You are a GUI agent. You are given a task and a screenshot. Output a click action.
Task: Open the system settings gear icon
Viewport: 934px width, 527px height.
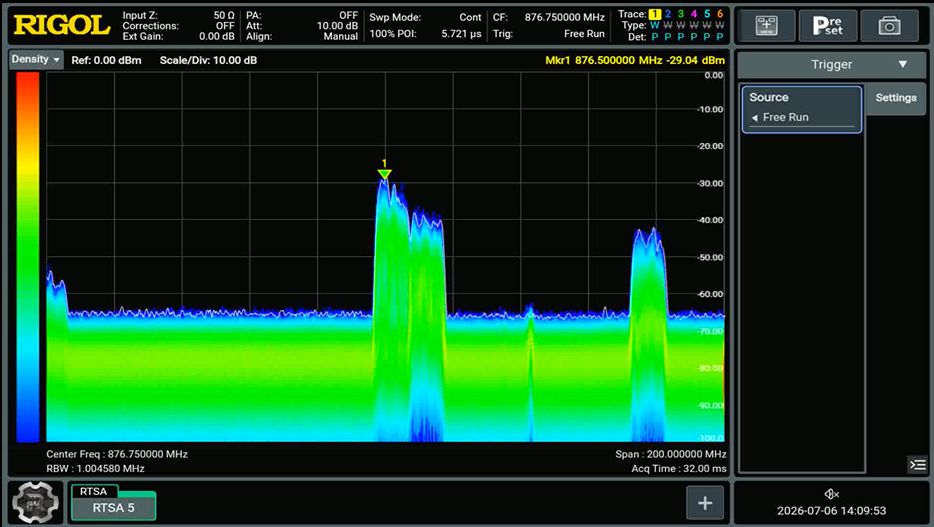pyautogui.click(x=35, y=503)
